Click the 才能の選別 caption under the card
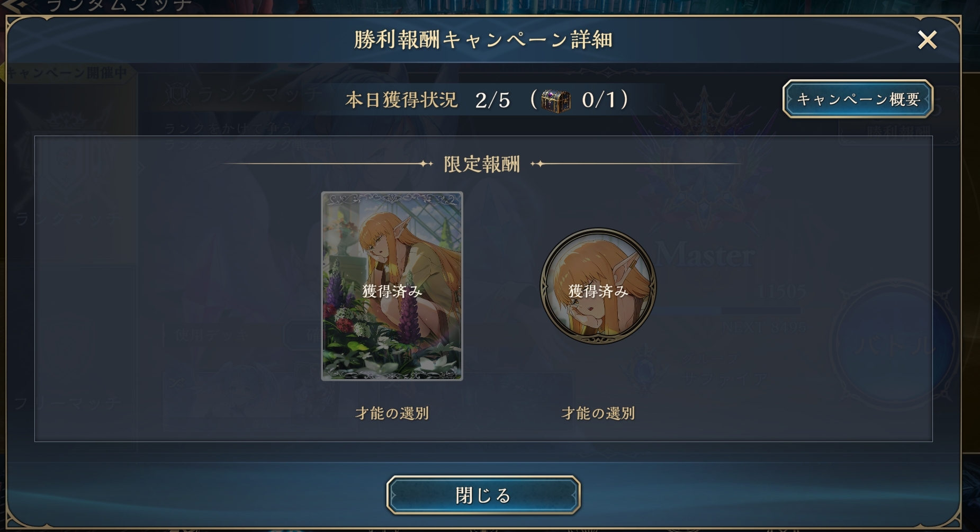The width and height of the screenshot is (980, 532). (x=392, y=413)
